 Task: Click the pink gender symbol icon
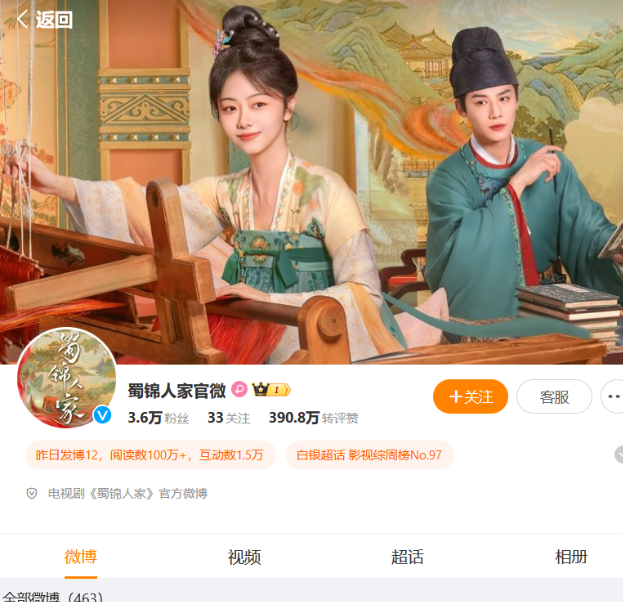[x=239, y=390]
